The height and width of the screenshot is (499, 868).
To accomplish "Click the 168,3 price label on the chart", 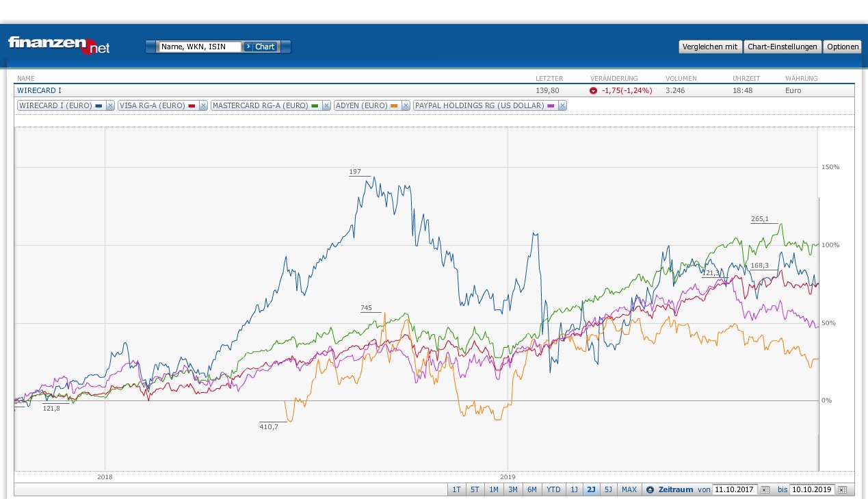I will (x=760, y=265).
